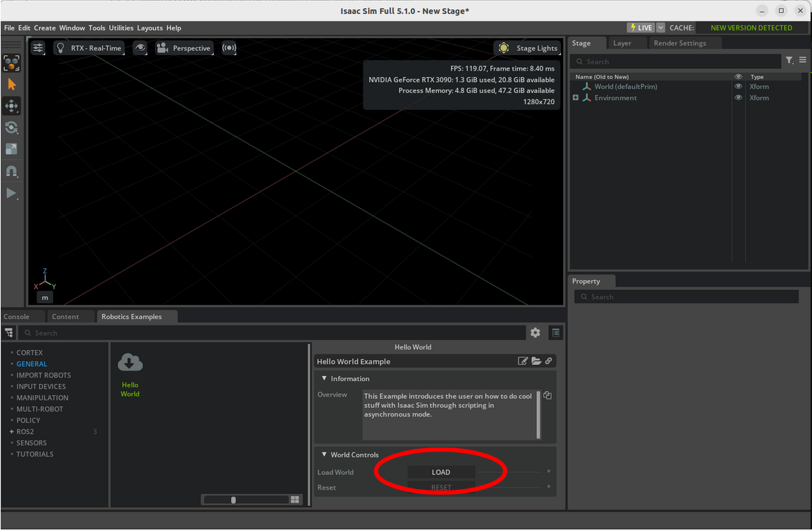This screenshot has width=812, height=530.
Task: Select MANIPULATION in examples category list
Action: 42,398
